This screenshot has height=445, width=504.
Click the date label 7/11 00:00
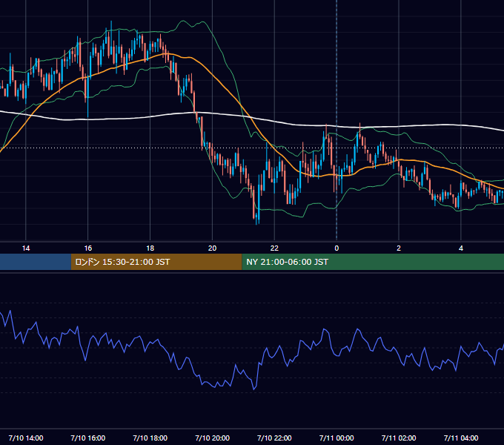(x=336, y=438)
